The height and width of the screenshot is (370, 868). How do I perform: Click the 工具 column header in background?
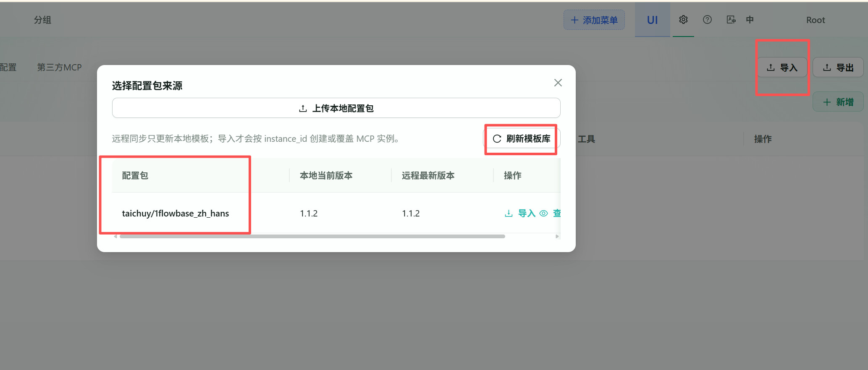586,139
